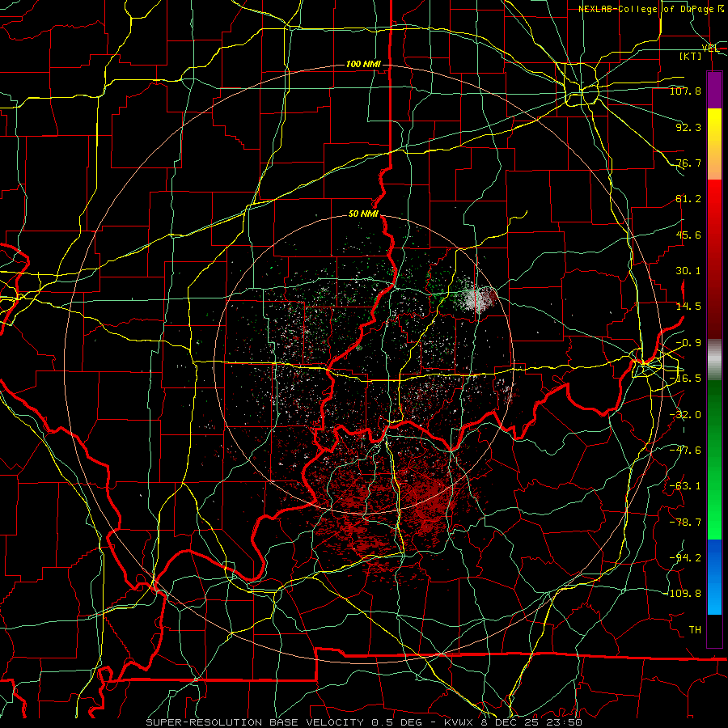Click the 30.1 legend value

click(x=688, y=271)
